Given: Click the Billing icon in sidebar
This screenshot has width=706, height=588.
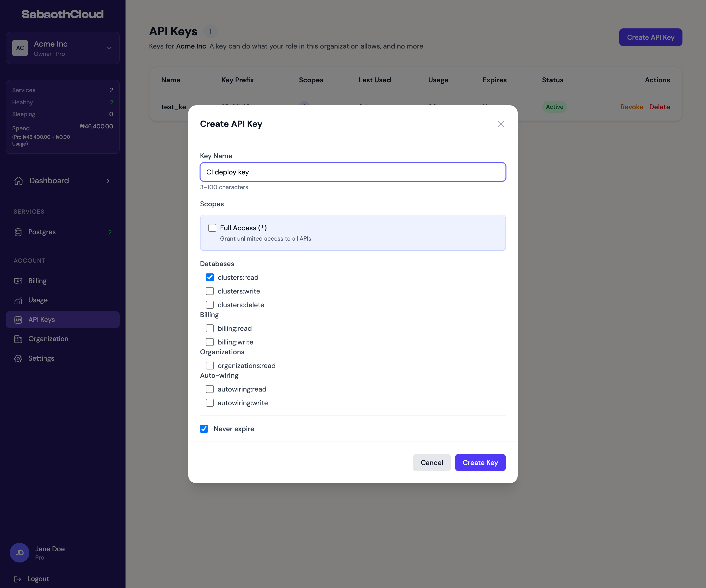Looking at the screenshot, I should (x=18, y=281).
